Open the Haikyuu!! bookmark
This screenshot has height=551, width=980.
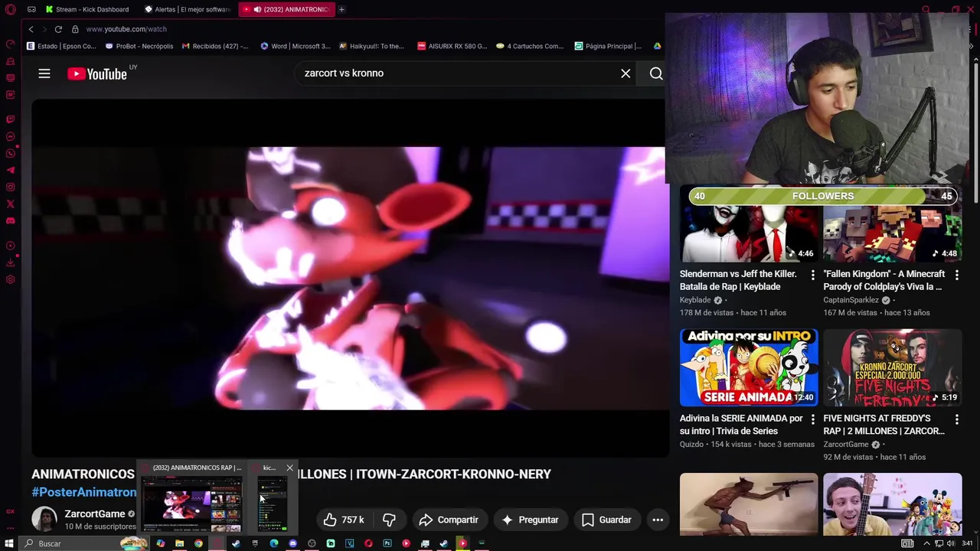pyautogui.click(x=372, y=46)
